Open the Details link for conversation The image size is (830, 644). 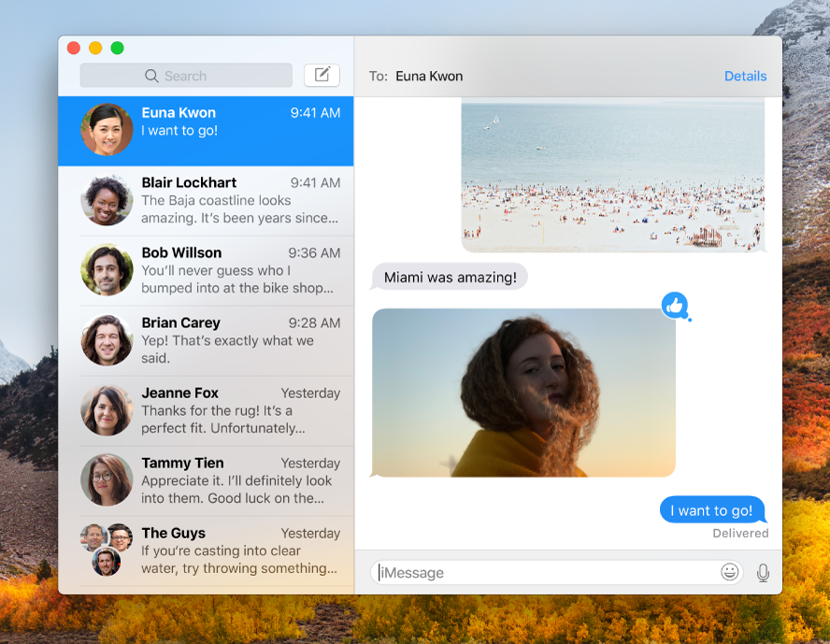(745, 76)
